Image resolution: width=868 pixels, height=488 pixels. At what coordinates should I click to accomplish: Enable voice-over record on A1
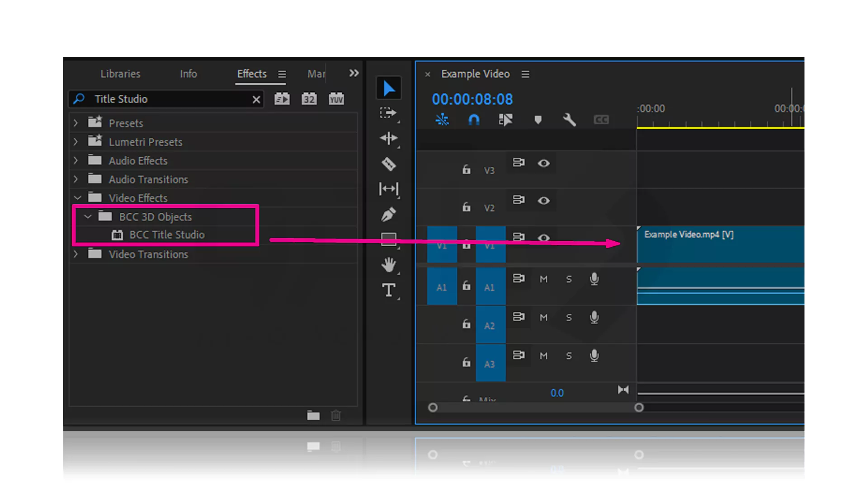(594, 279)
